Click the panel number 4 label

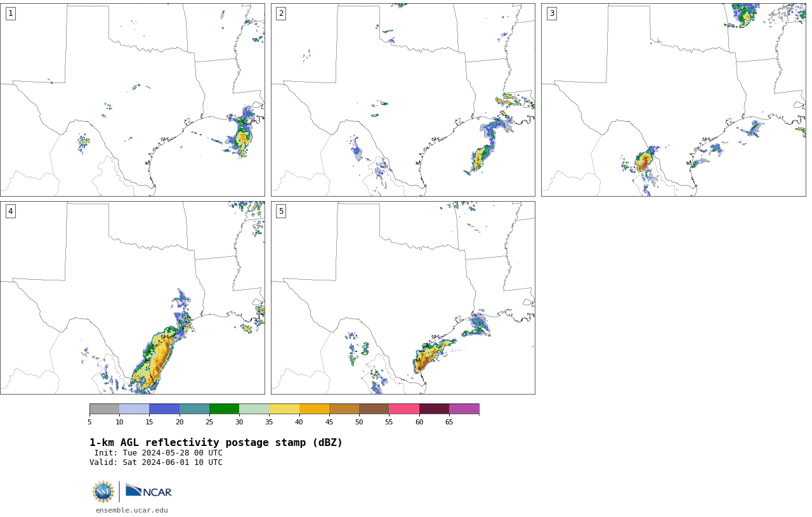coord(10,211)
